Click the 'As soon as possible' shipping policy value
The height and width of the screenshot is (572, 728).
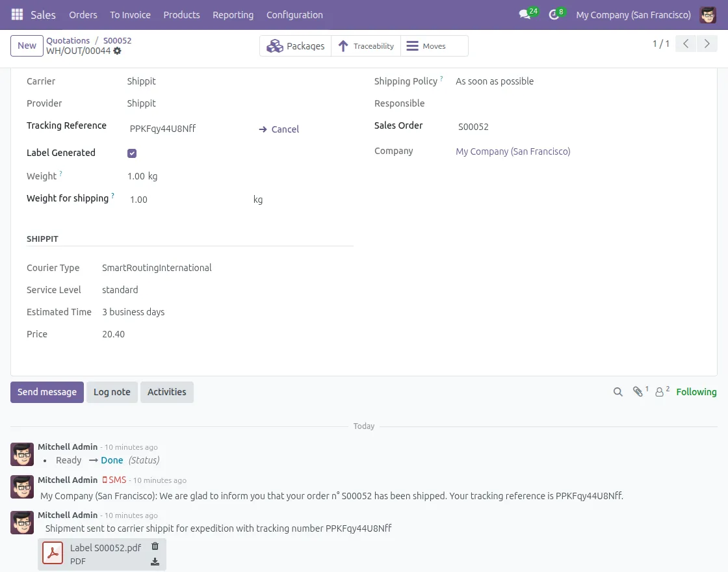click(495, 81)
